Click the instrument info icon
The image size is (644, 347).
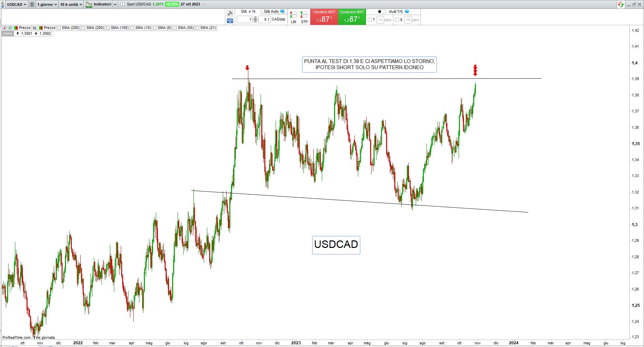coord(123,4)
